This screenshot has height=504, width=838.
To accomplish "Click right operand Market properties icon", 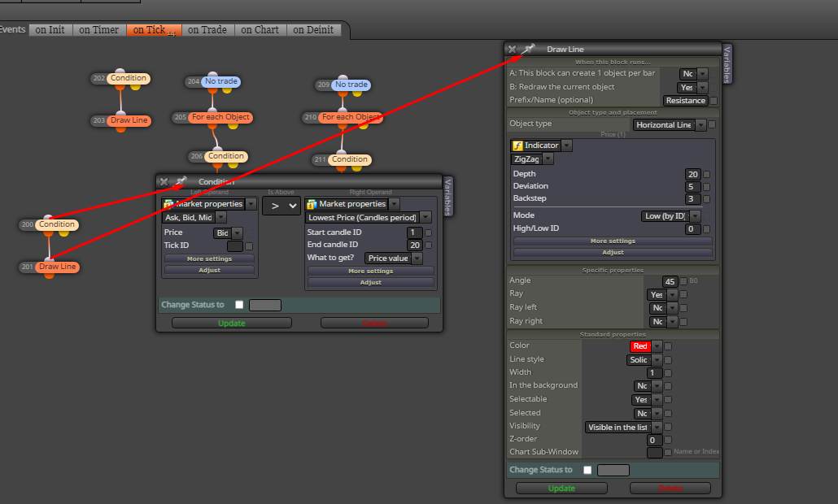I will point(312,204).
